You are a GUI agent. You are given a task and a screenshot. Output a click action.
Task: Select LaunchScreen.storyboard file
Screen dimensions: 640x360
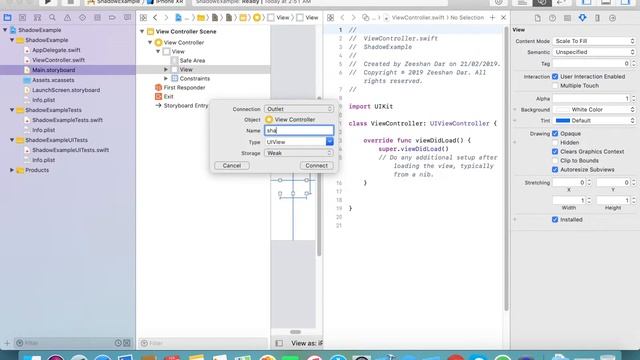click(66, 90)
